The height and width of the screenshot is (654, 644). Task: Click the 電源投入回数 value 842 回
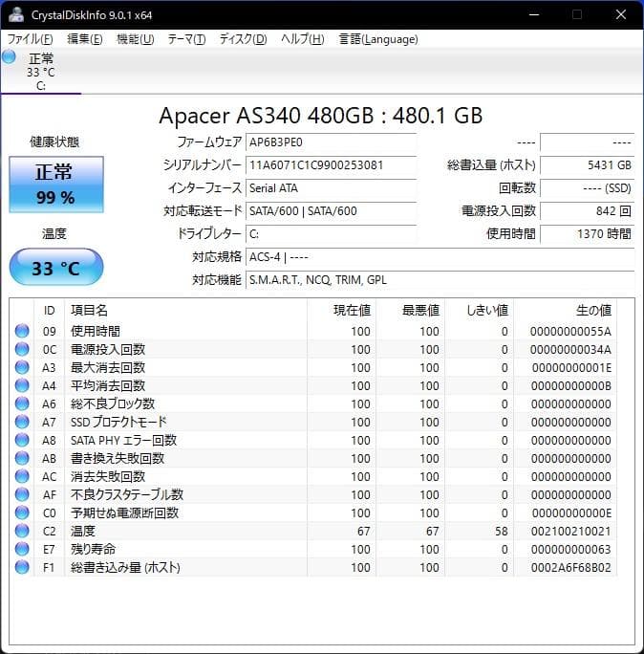point(588,211)
